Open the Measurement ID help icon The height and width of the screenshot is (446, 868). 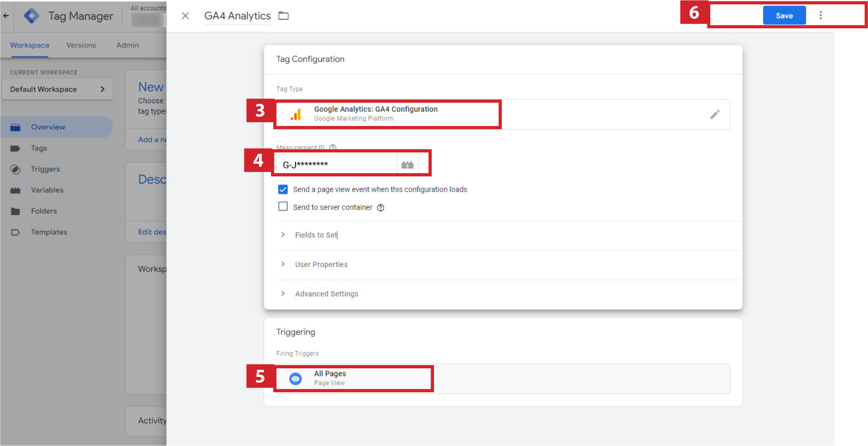point(333,147)
